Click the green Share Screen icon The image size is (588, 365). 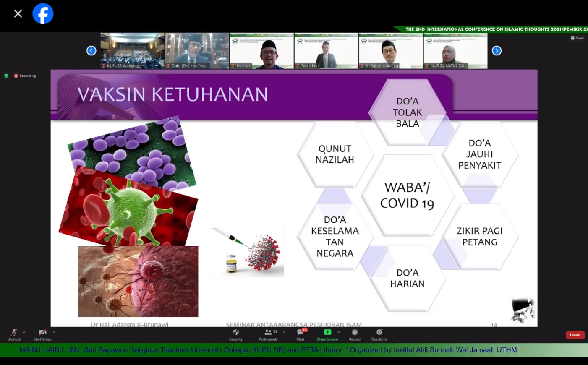[327, 332]
